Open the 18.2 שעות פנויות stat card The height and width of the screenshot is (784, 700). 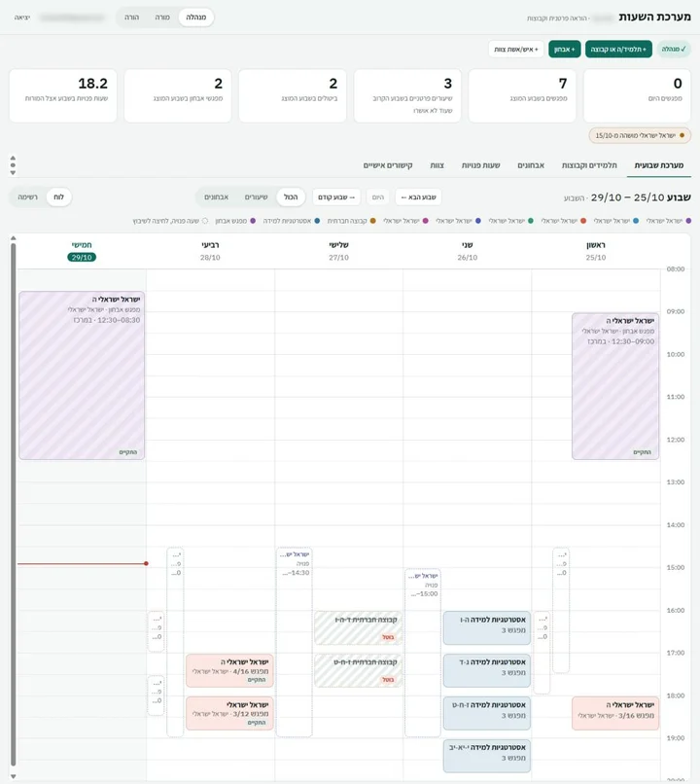(x=63, y=95)
